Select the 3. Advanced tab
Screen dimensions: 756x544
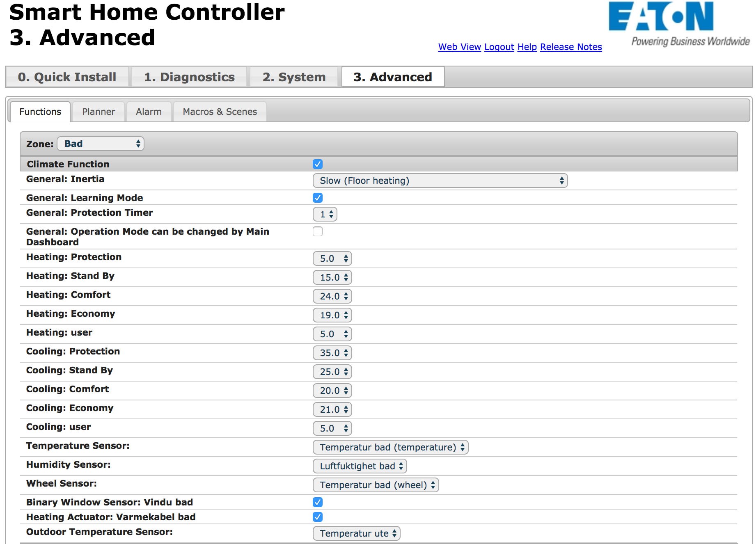[393, 77]
